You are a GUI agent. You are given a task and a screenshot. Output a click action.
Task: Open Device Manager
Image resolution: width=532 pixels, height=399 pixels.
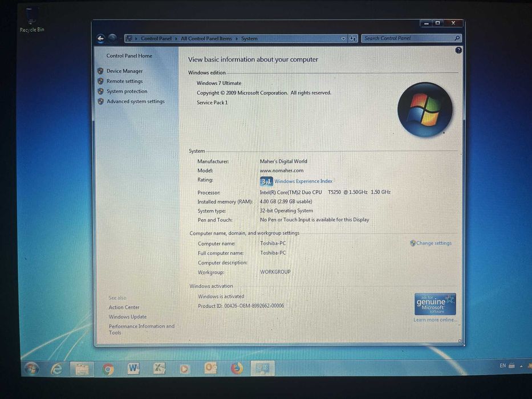(124, 71)
